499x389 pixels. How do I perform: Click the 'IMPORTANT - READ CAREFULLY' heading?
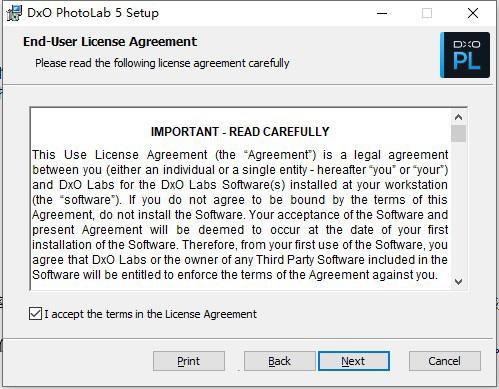240,132
